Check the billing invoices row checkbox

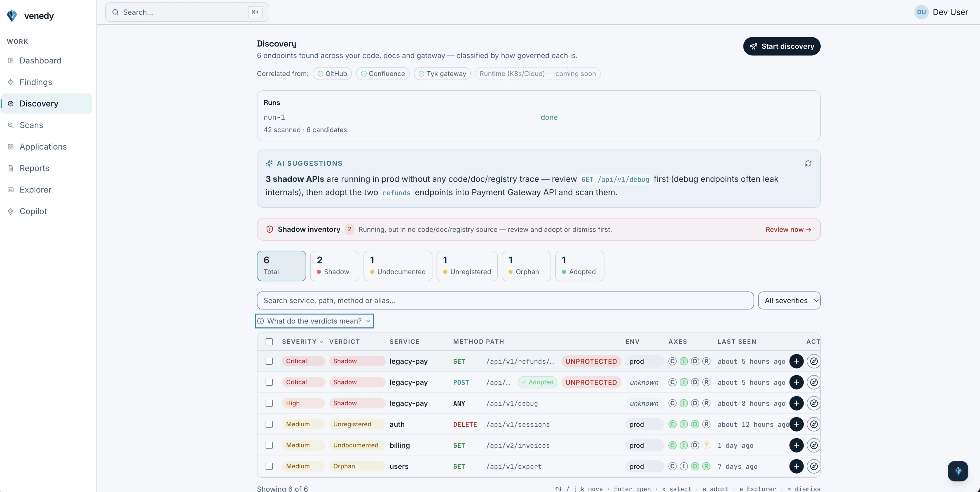269,445
